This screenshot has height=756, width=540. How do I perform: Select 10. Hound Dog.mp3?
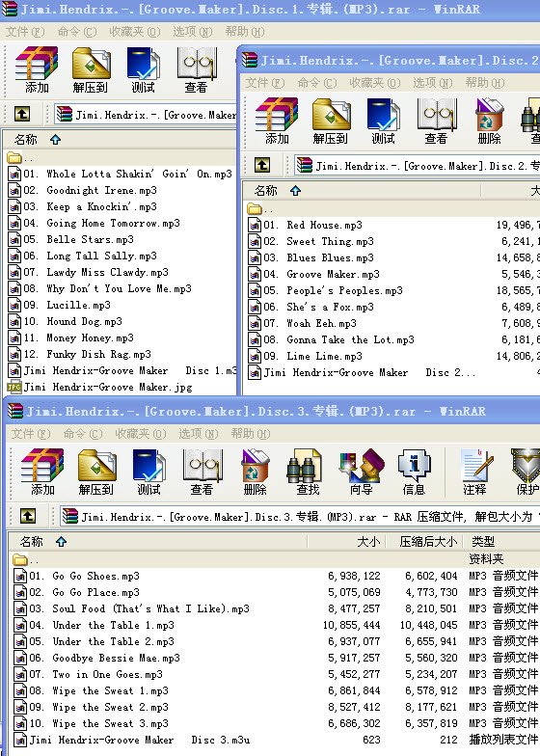[x=66, y=322]
